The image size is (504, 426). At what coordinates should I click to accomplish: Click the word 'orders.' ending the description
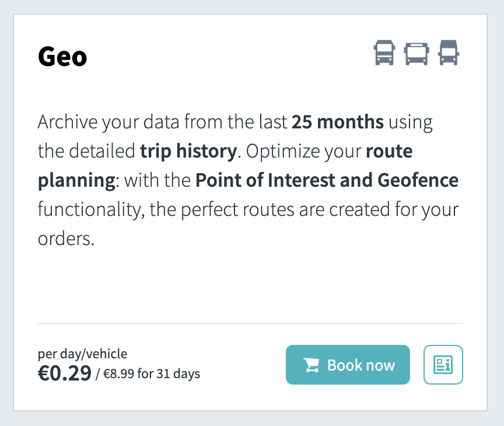[66, 239]
